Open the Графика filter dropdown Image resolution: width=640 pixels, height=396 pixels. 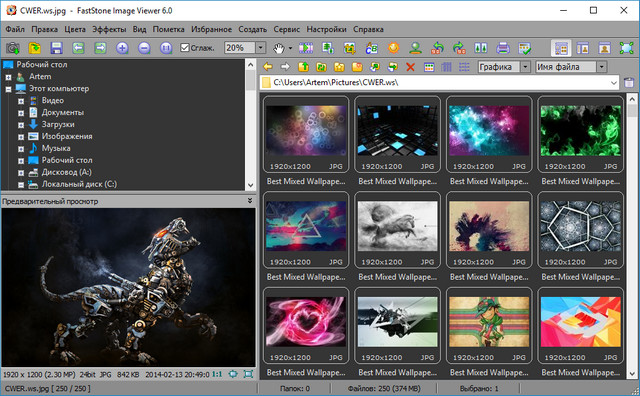point(526,67)
